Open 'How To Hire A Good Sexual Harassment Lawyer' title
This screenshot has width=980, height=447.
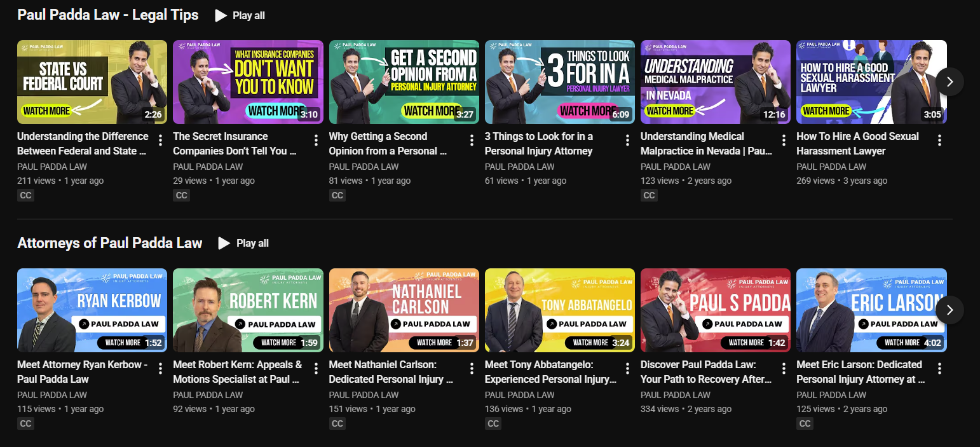(x=857, y=144)
